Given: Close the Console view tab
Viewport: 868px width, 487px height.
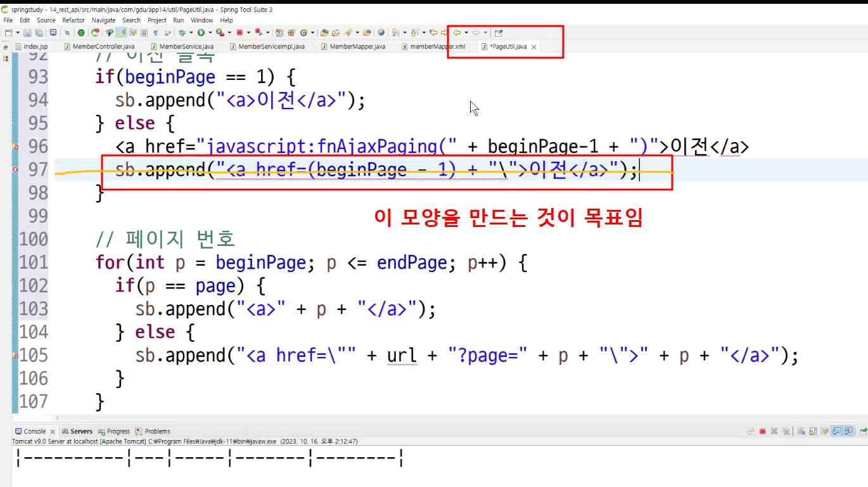Looking at the screenshot, I should 53,432.
